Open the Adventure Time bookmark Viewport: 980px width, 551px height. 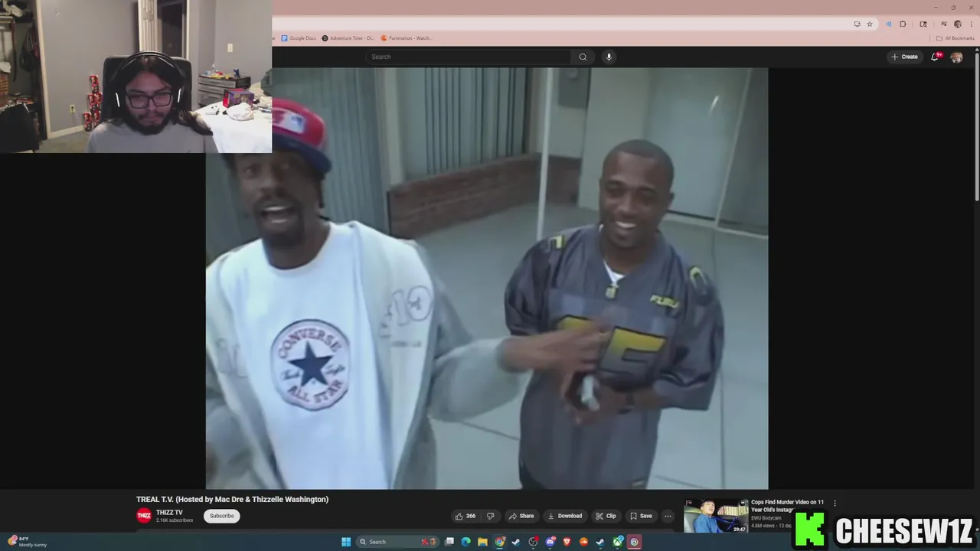point(348,38)
